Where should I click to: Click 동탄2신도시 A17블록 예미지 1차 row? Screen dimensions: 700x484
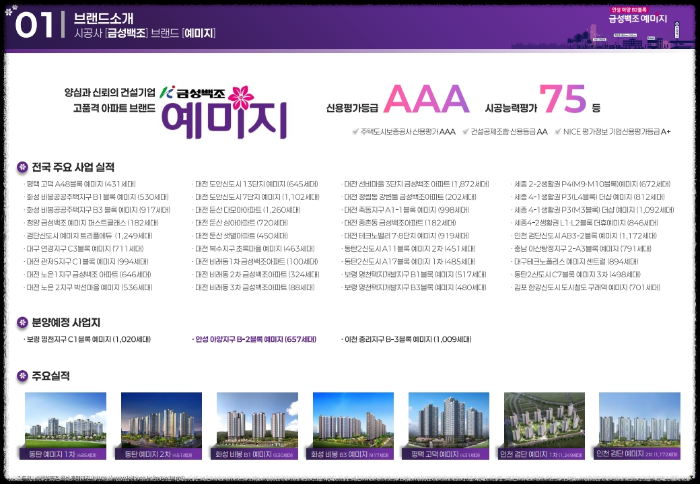coord(408,262)
